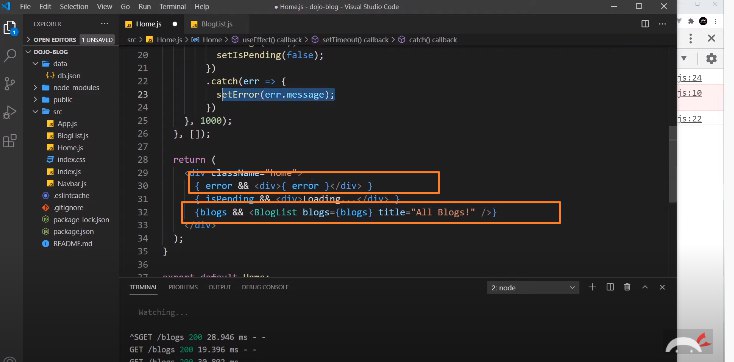The height and width of the screenshot is (362, 734).
Task: Open DevTools filter dropdown arrow in browser
Action: 683,59
